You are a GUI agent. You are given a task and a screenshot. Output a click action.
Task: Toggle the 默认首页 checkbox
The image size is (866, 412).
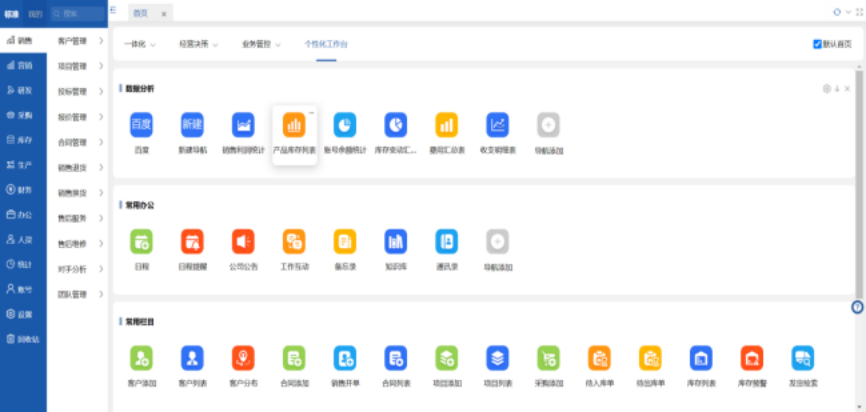[818, 44]
